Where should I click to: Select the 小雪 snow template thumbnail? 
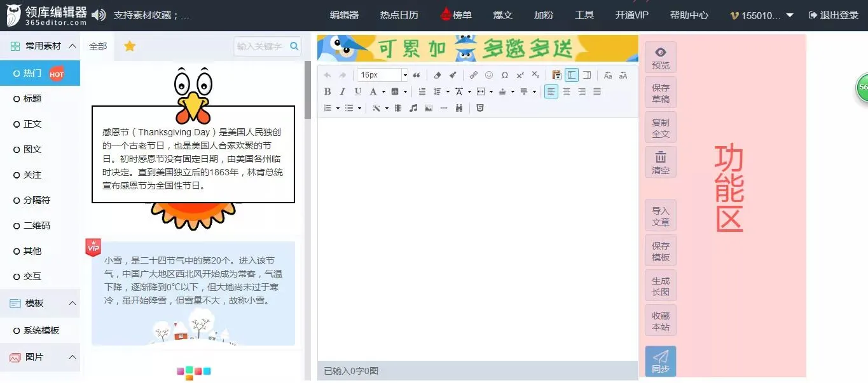coord(193,293)
